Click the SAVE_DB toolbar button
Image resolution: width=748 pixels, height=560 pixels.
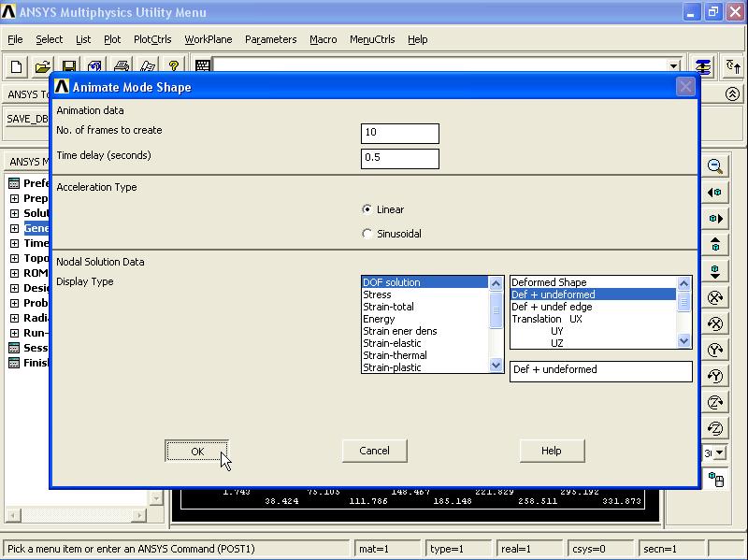pos(27,119)
